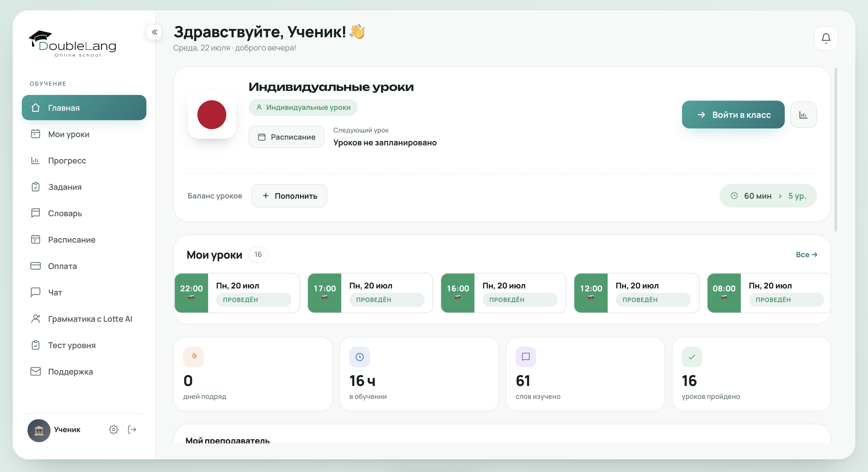Click the 16 lessons count badge
This screenshot has height=472, width=868.
pos(258,255)
